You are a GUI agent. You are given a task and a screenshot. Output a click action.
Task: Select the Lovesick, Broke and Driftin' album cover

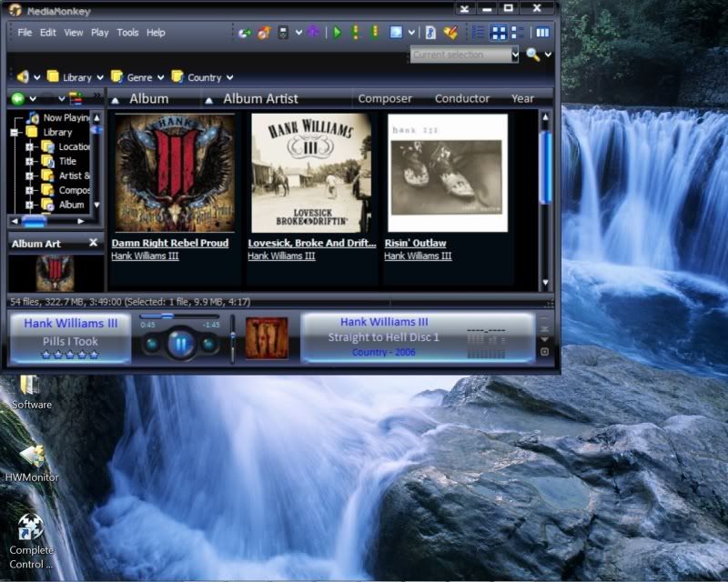(311, 173)
